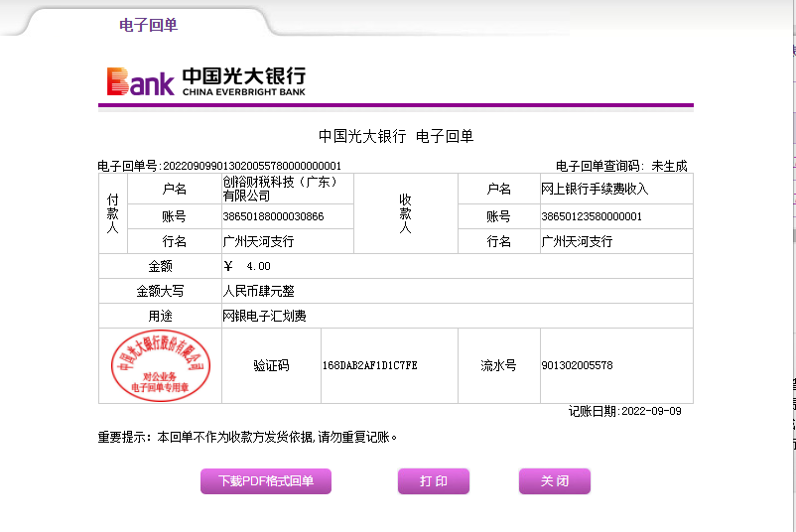This screenshot has width=796, height=532.
Task: Click the posting date 2022-09-09
Action: [x=650, y=411]
